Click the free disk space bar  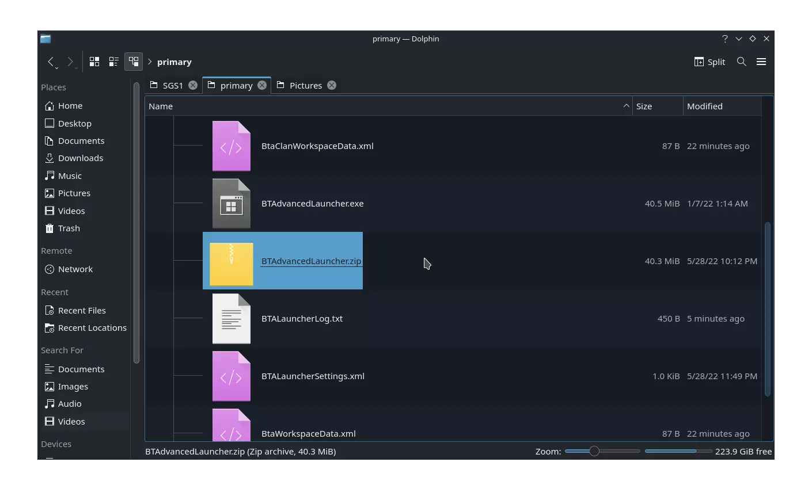[678, 451]
